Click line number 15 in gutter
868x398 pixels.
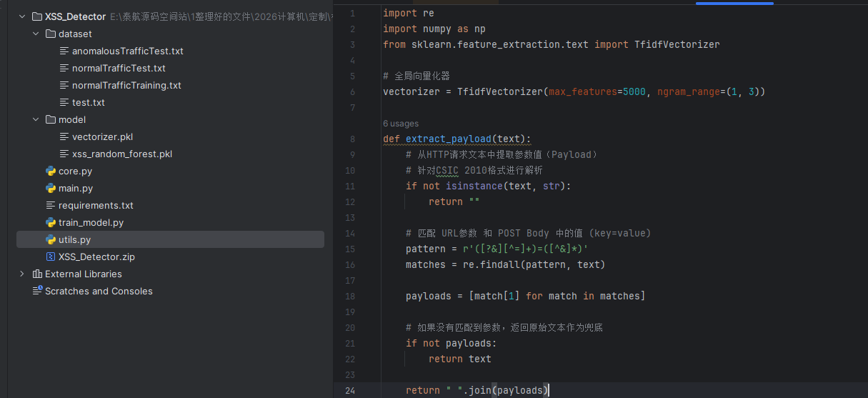pyautogui.click(x=349, y=249)
